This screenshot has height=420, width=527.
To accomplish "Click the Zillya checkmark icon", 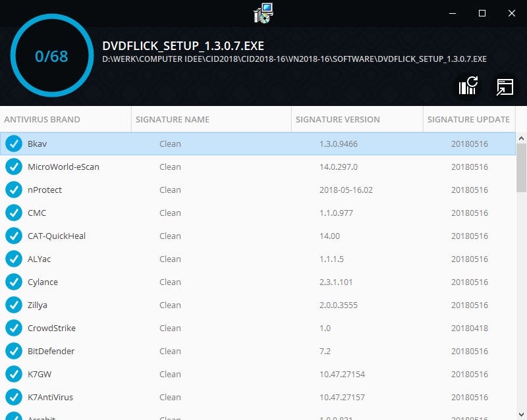I will point(14,305).
